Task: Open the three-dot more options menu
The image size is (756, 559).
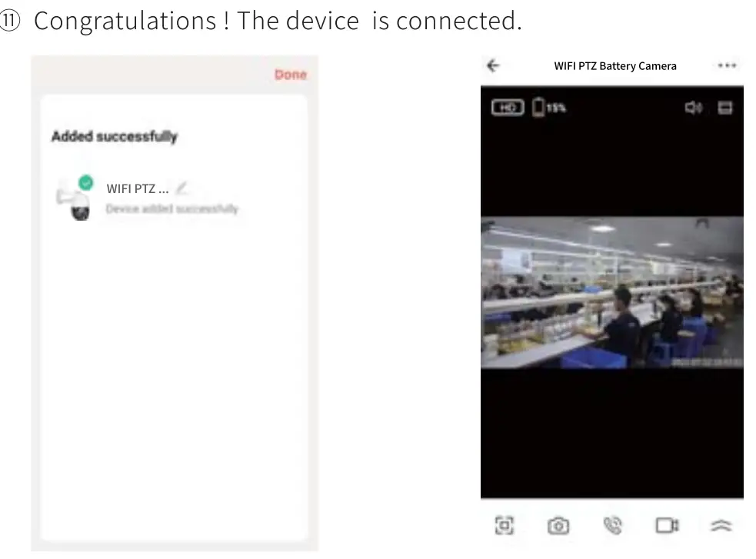Action: point(727,65)
